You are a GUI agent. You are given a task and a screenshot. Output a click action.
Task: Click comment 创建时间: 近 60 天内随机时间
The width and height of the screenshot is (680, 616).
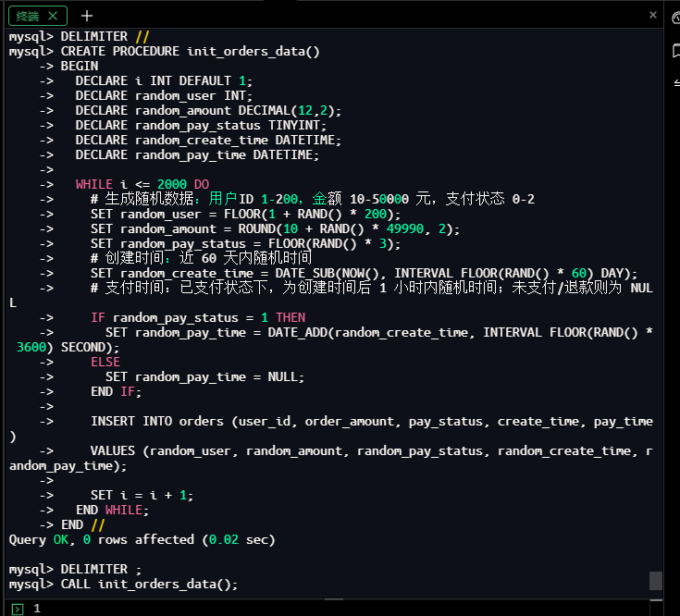coord(201,258)
